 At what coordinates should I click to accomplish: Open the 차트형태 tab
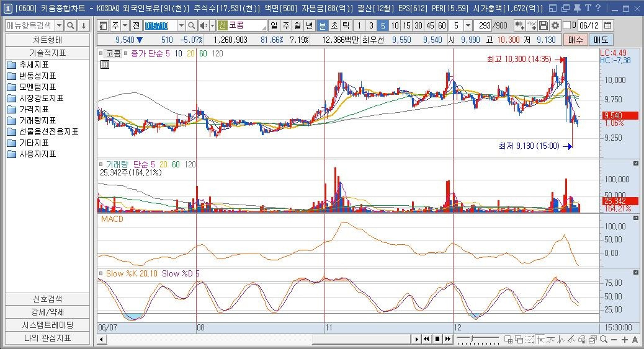[x=47, y=40]
